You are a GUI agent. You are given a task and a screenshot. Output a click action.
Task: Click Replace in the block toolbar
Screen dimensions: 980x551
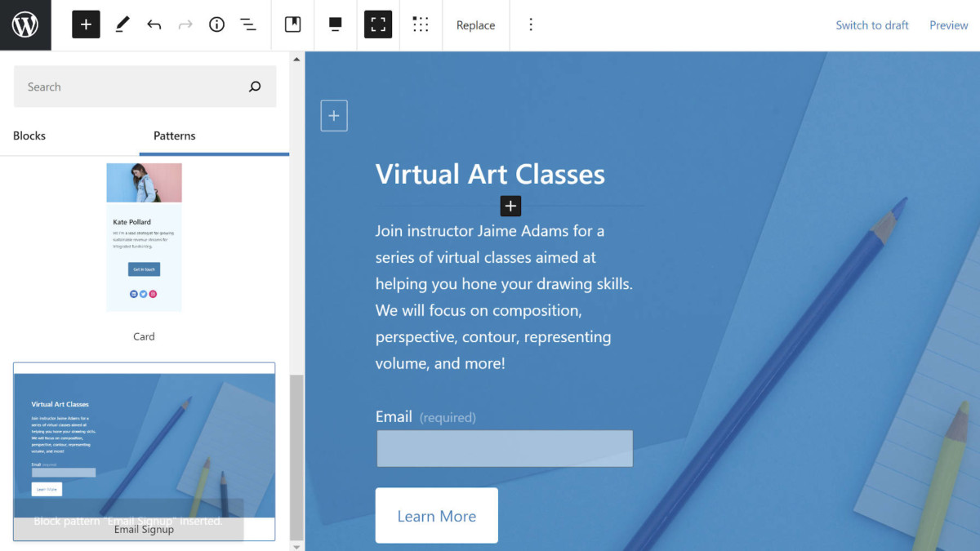coord(475,25)
